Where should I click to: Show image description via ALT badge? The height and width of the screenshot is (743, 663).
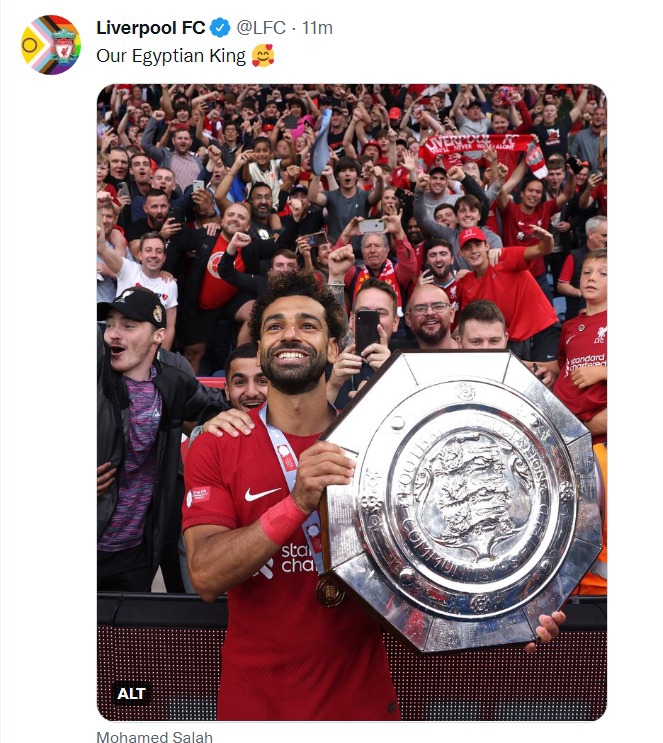coord(131,694)
